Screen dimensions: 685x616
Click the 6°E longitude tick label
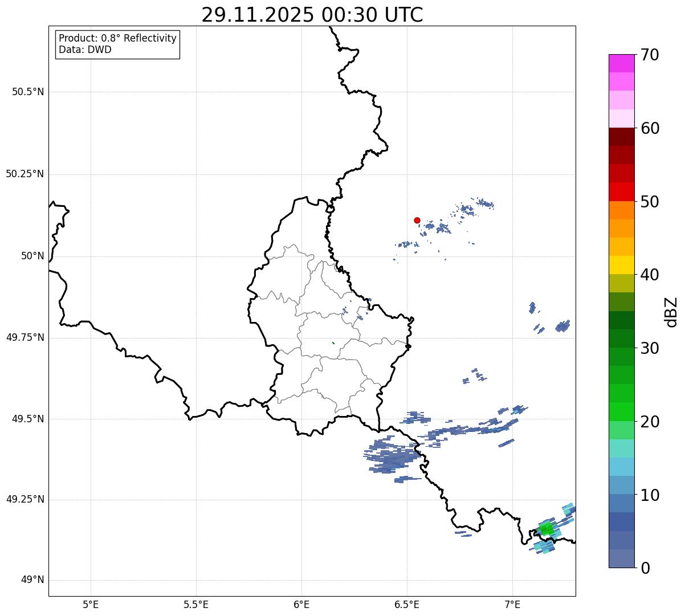[301, 604]
